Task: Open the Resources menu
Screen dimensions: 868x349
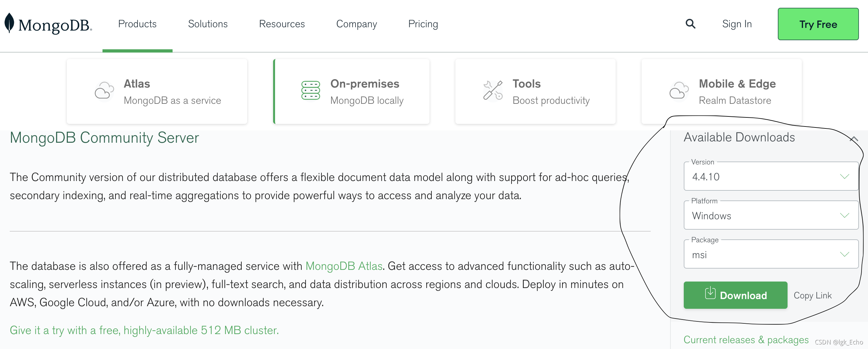Action: (282, 24)
